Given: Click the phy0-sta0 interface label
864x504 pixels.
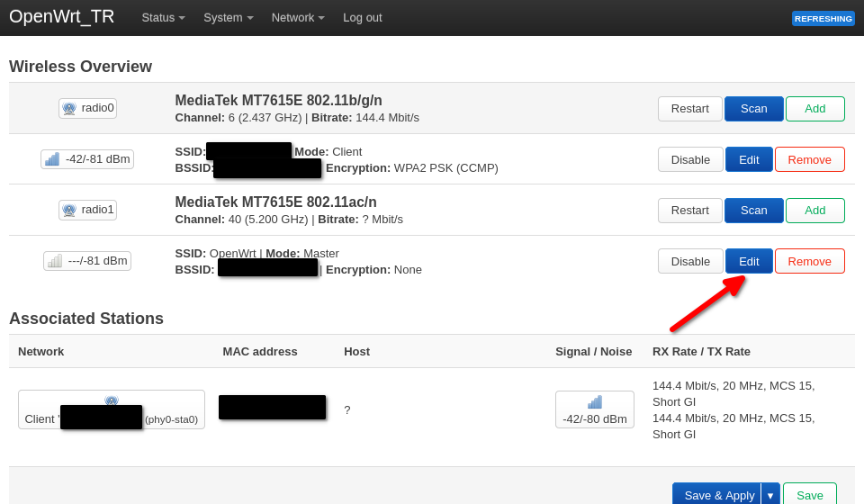Looking at the screenshot, I should click(171, 419).
